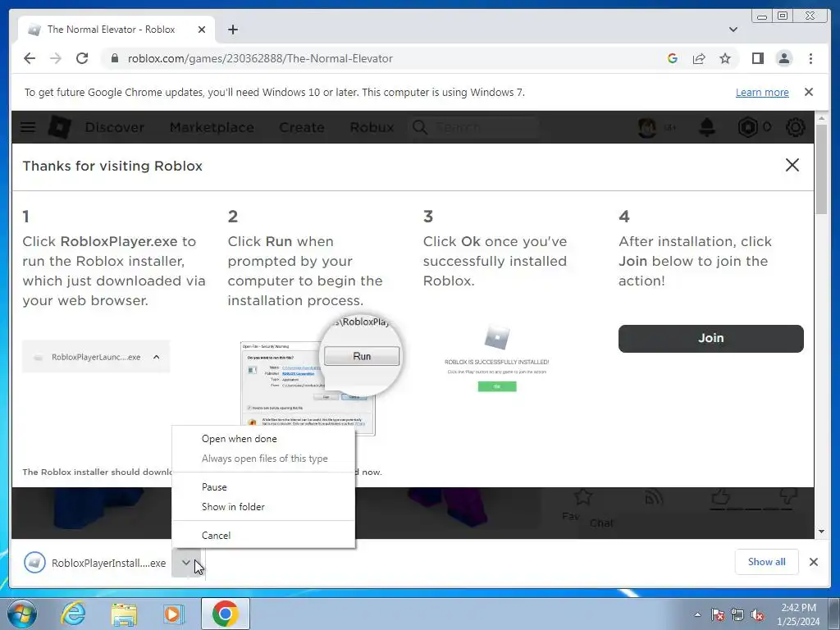Toggle the download item chevron
This screenshot has height=630, width=840.
[186, 563]
